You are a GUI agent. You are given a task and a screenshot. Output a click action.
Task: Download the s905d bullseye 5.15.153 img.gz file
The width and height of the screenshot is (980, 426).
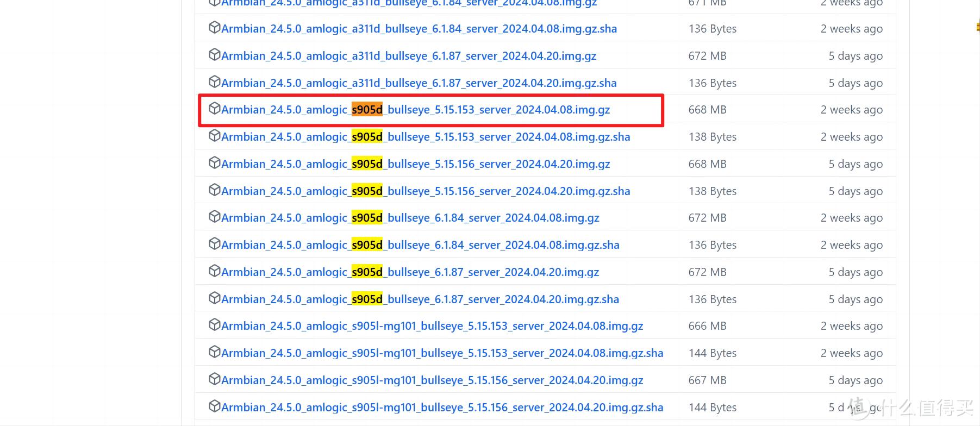(x=415, y=110)
